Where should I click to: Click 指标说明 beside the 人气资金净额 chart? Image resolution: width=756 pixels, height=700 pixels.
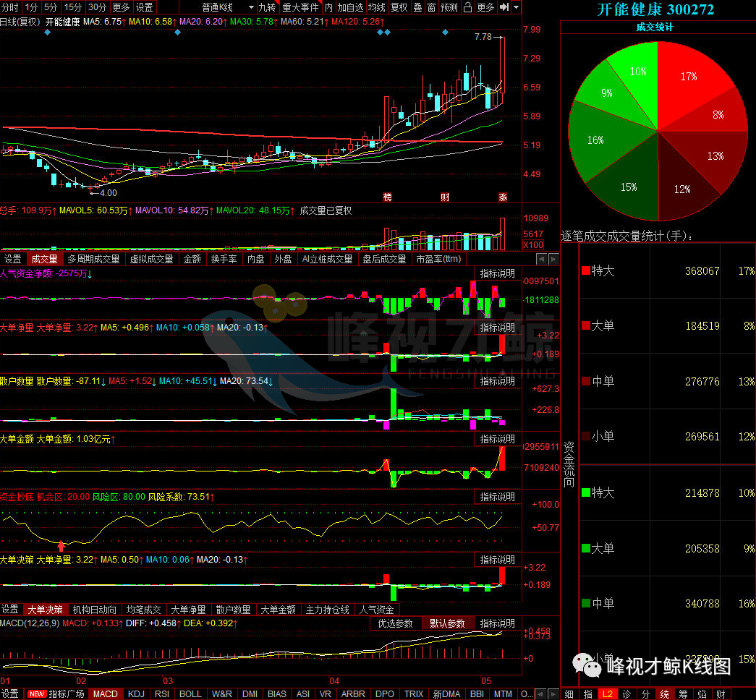pyautogui.click(x=497, y=273)
